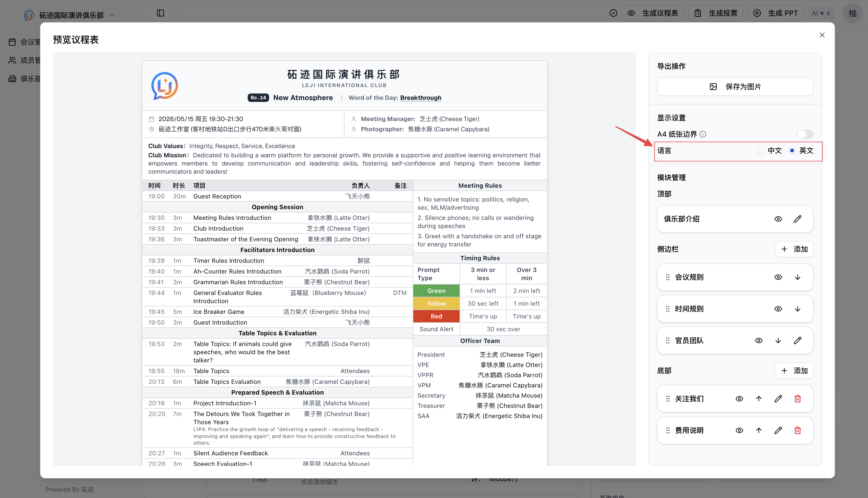Open 成员管理 in the left sidebar
The width and height of the screenshot is (868, 498).
[25, 60]
